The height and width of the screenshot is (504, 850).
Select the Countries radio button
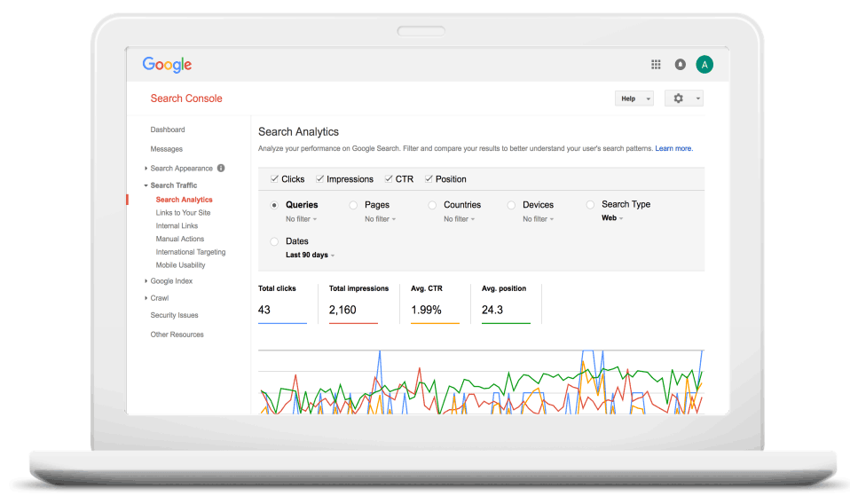[432, 205]
